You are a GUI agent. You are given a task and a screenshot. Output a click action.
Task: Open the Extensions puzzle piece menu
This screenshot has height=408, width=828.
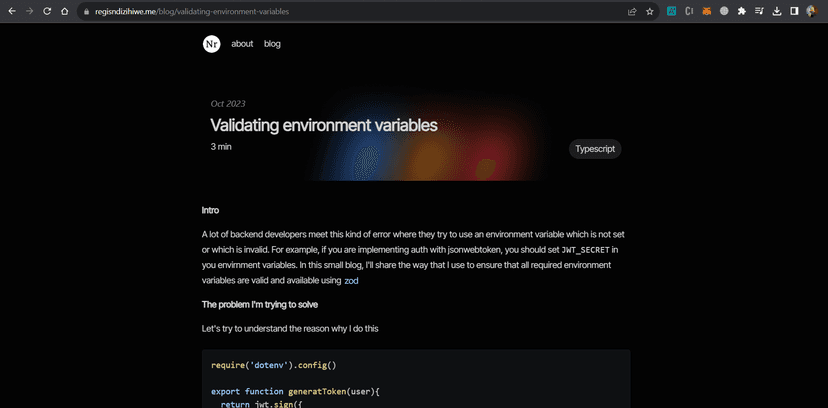pyautogui.click(x=741, y=12)
